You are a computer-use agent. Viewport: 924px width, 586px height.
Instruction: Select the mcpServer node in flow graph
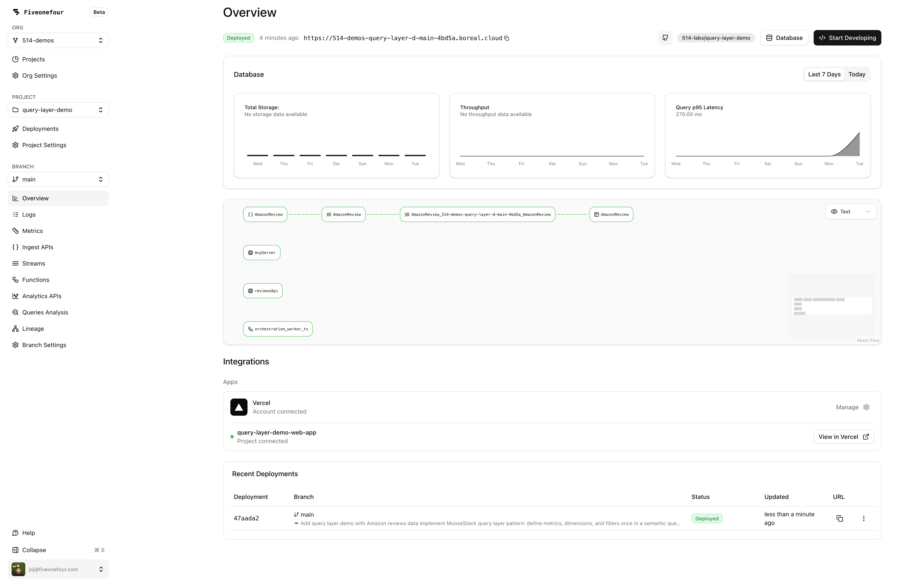tap(262, 253)
